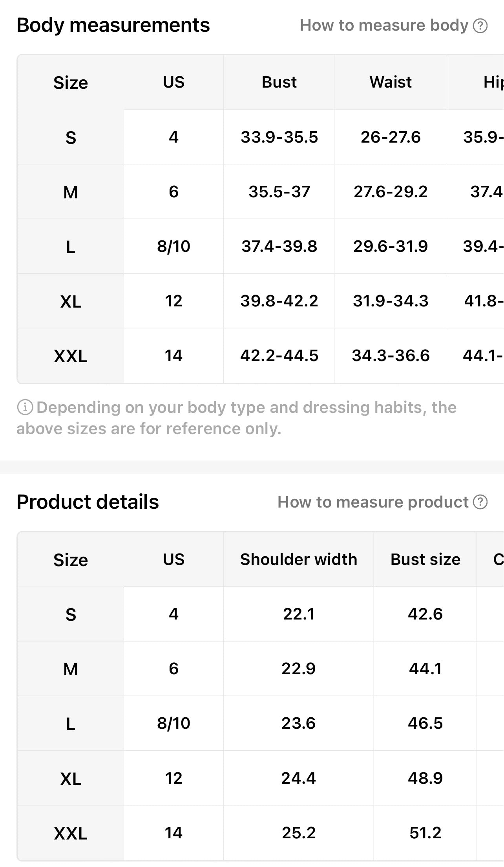This screenshot has height=867, width=504.
Task: Open the How to measure product help icon
Action: point(480,502)
